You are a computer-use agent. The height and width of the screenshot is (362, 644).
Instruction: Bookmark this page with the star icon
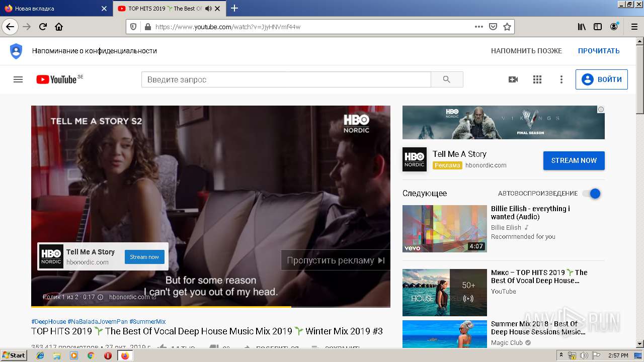tap(507, 27)
